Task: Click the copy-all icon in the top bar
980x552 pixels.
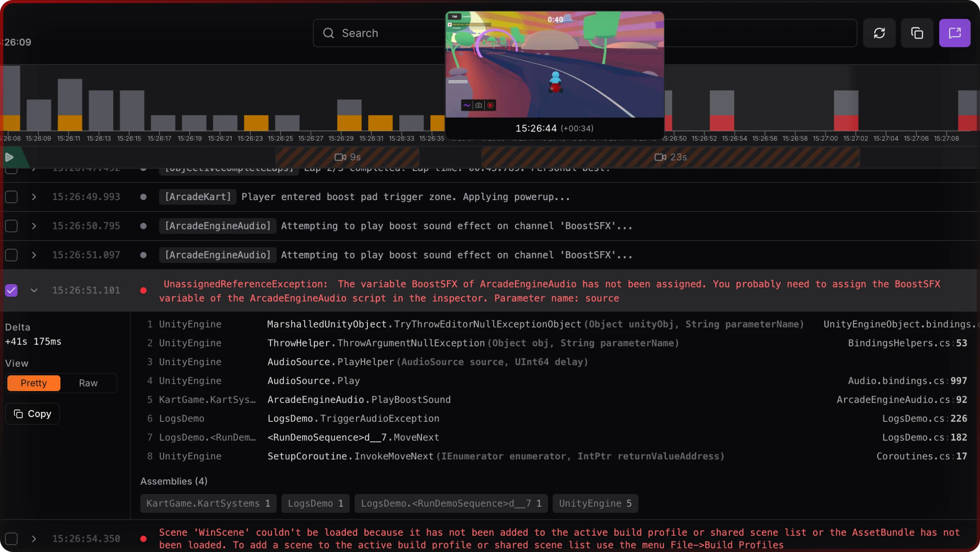Action: coord(917,33)
